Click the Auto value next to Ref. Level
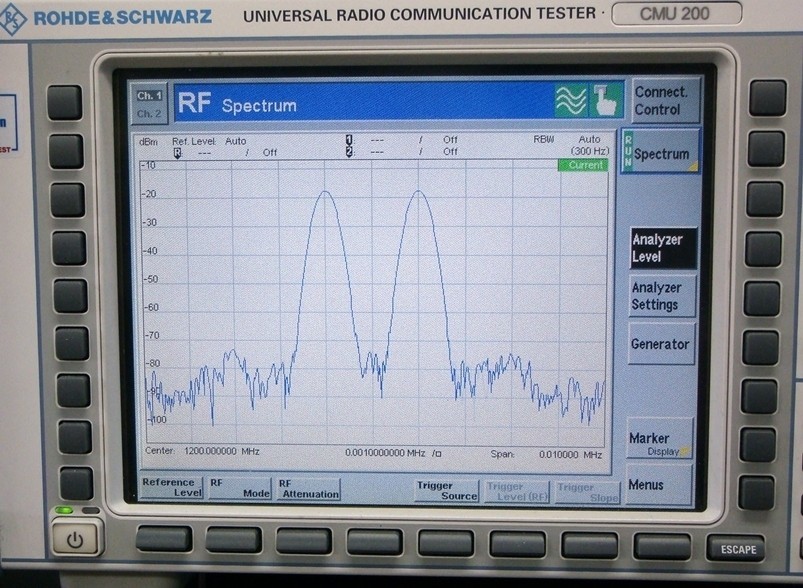 pyautogui.click(x=236, y=141)
